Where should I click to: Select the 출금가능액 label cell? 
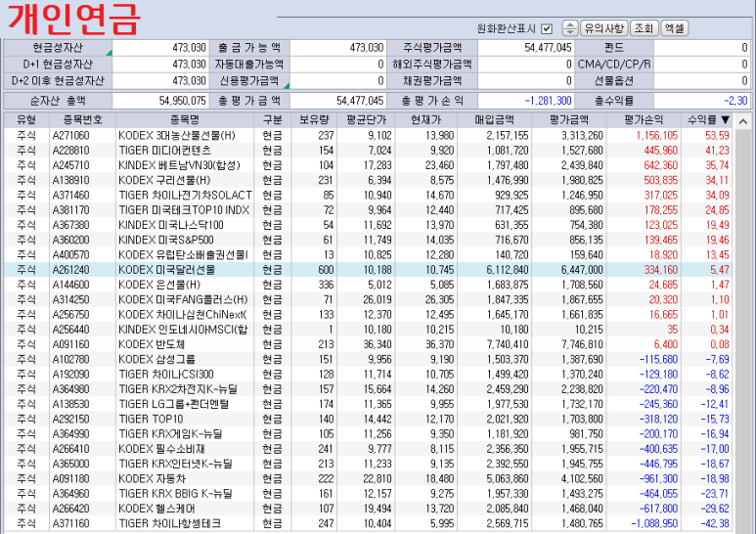(x=249, y=48)
